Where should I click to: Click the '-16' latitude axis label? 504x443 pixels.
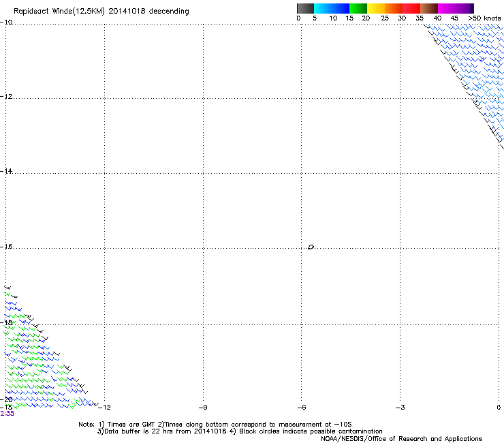click(x=6, y=247)
